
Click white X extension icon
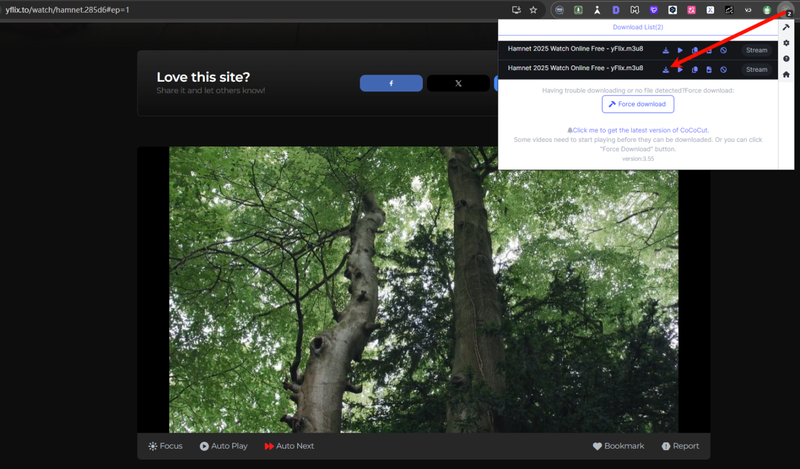click(710, 10)
